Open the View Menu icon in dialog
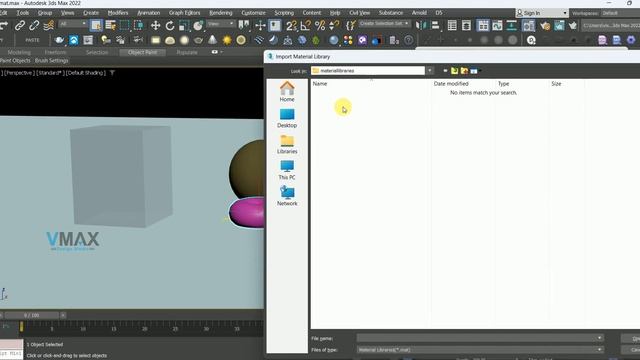Viewport: 640px width, 360px height. pyautogui.click(x=475, y=71)
